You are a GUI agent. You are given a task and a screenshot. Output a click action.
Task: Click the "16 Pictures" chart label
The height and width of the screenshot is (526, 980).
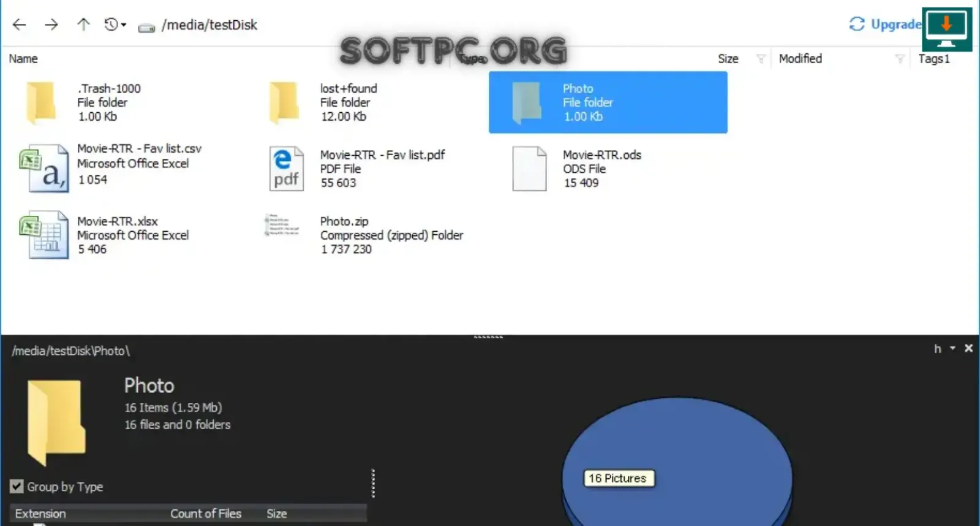[618, 478]
